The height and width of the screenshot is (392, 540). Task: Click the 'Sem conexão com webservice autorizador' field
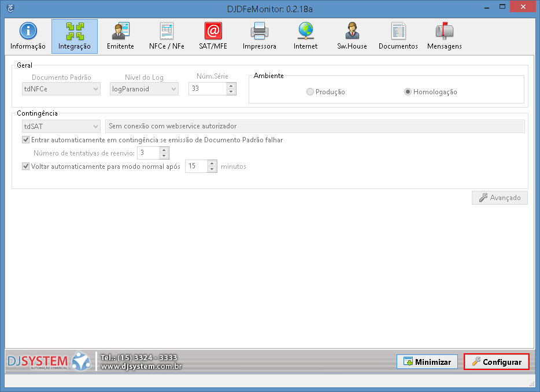click(315, 126)
